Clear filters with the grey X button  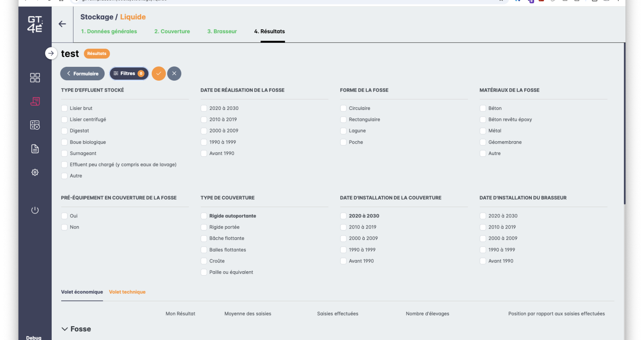(x=174, y=74)
